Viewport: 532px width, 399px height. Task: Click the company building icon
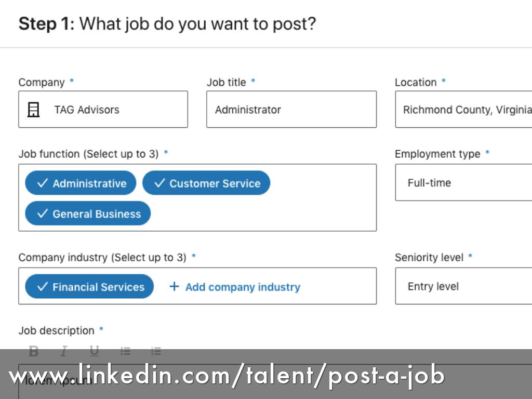tap(33, 110)
